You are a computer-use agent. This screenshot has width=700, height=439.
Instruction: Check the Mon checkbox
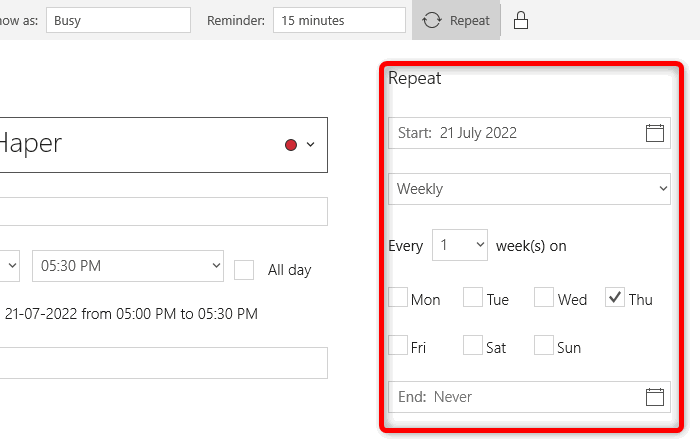pos(398,297)
